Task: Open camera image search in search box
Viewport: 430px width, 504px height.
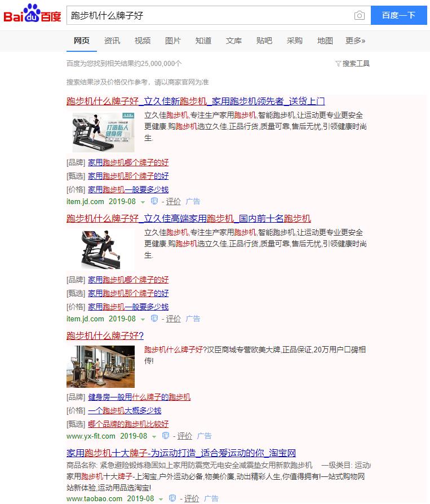Action: (x=359, y=16)
